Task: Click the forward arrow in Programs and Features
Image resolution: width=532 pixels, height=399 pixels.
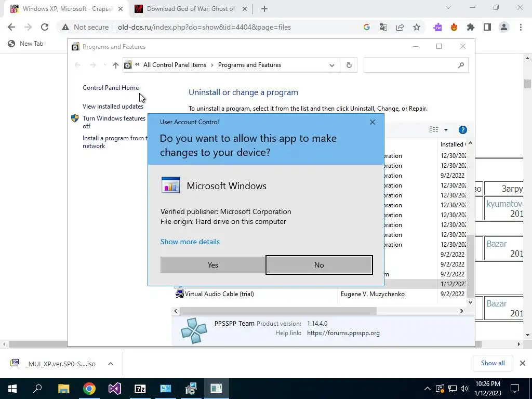Action: tap(92, 65)
